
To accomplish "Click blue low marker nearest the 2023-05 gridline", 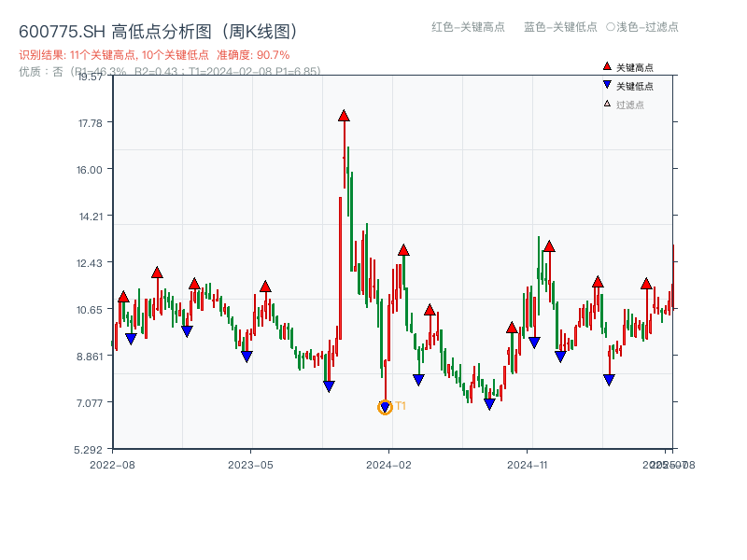I will 247,357.
